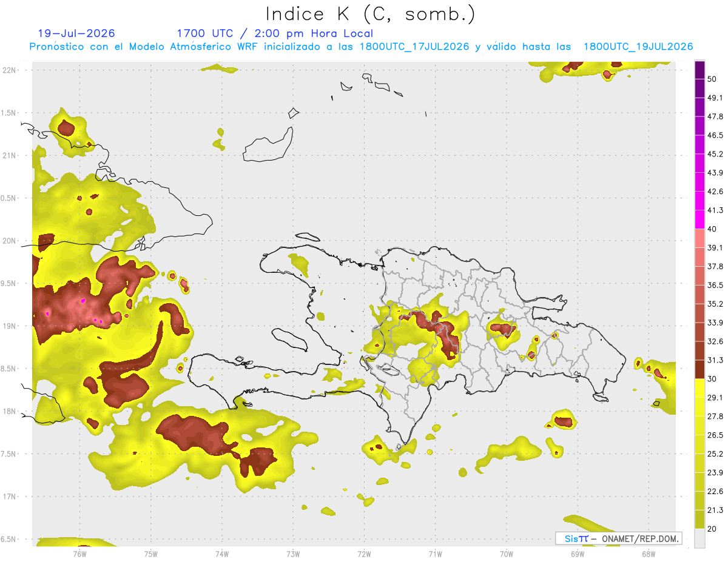
Task: Click the colorbar value "49.1"
Action: pyautogui.click(x=715, y=98)
